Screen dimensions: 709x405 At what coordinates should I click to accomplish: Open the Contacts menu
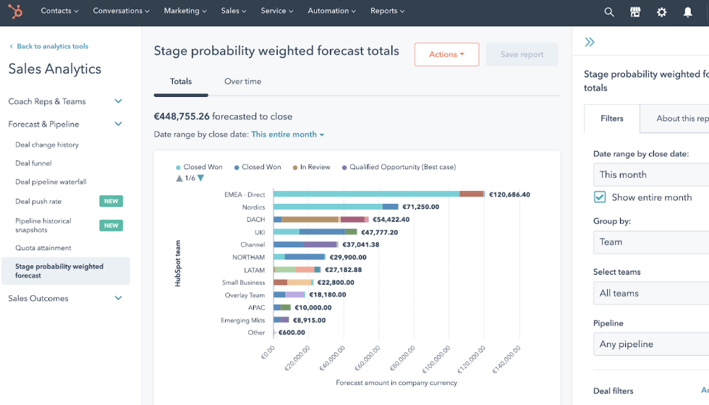pyautogui.click(x=59, y=11)
